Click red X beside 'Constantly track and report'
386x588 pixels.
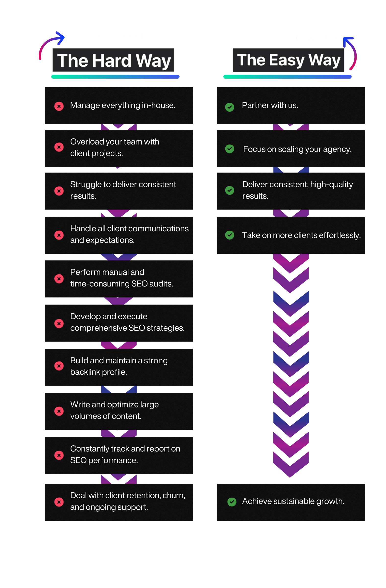tap(59, 455)
